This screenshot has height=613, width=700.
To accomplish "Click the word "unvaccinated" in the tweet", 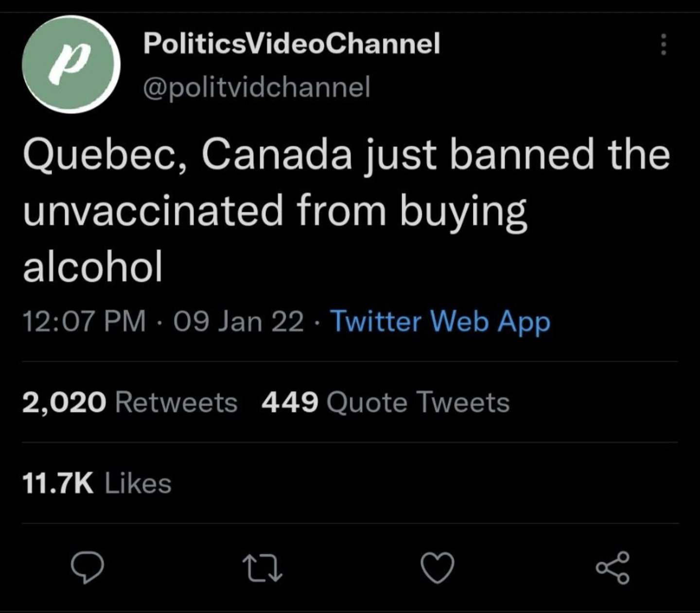I will tap(153, 211).
